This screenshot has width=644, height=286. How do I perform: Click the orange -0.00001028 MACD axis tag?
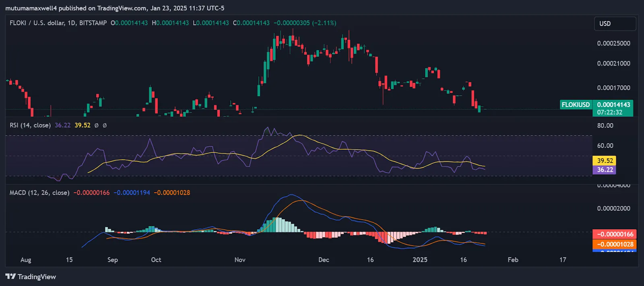(615, 244)
